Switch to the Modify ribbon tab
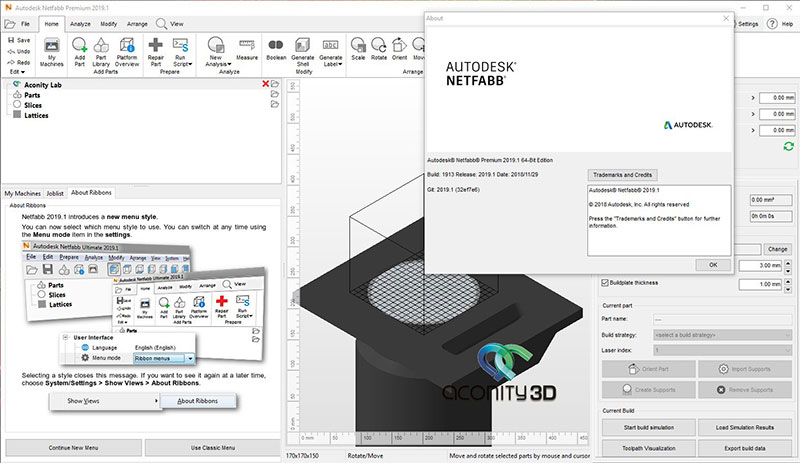 [109, 24]
